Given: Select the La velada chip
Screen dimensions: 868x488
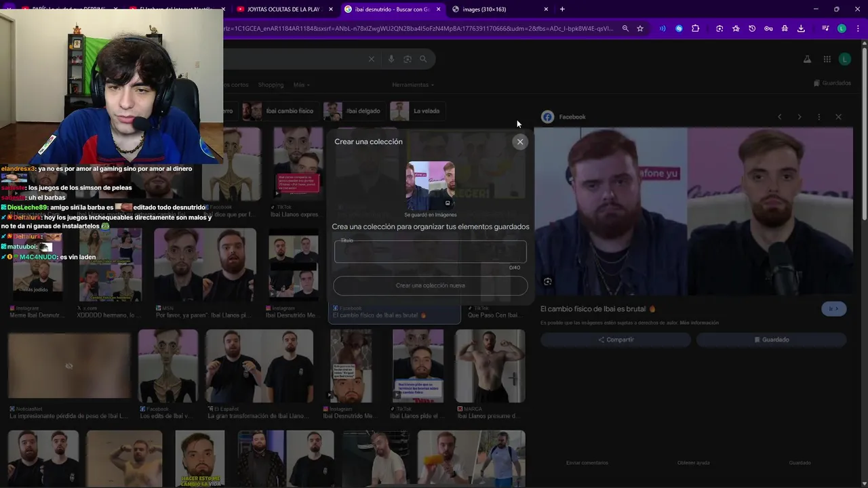Looking at the screenshot, I should (x=416, y=110).
